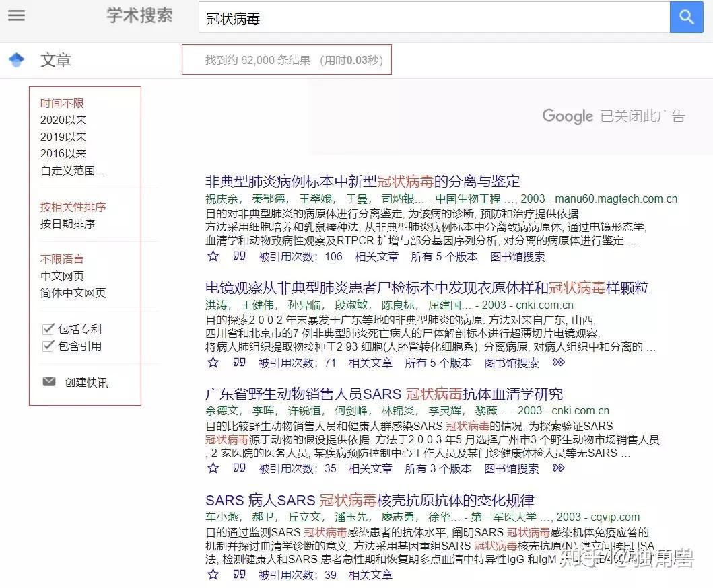
Task: Click 图书馆搜索 for the 电镜观察 result
Action: 511,363
